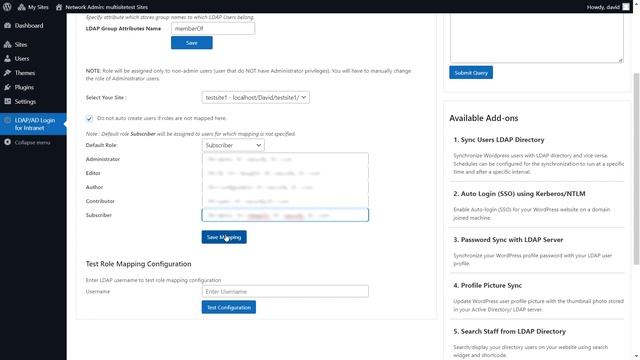Click 'Password Sync with LDAP Server' heading
Screen dimensions: 640x360
(508, 240)
